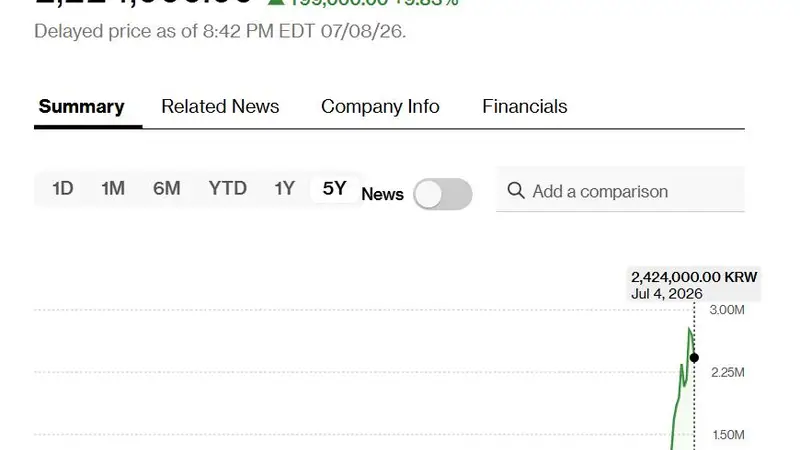Viewport: 800px width, 450px height.
Task: Click the black data point on chart
Action: 694,358
